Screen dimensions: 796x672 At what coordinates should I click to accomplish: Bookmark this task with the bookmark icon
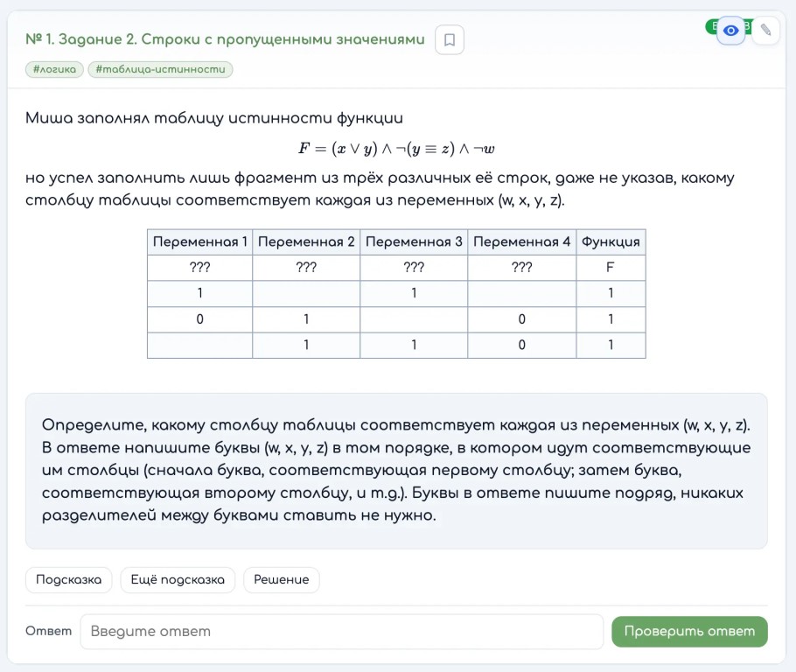point(450,39)
